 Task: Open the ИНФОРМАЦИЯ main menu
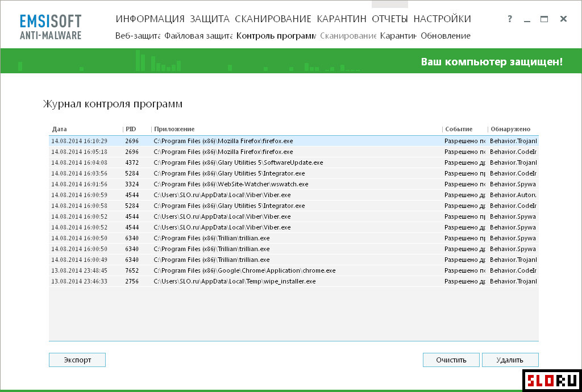tap(150, 19)
